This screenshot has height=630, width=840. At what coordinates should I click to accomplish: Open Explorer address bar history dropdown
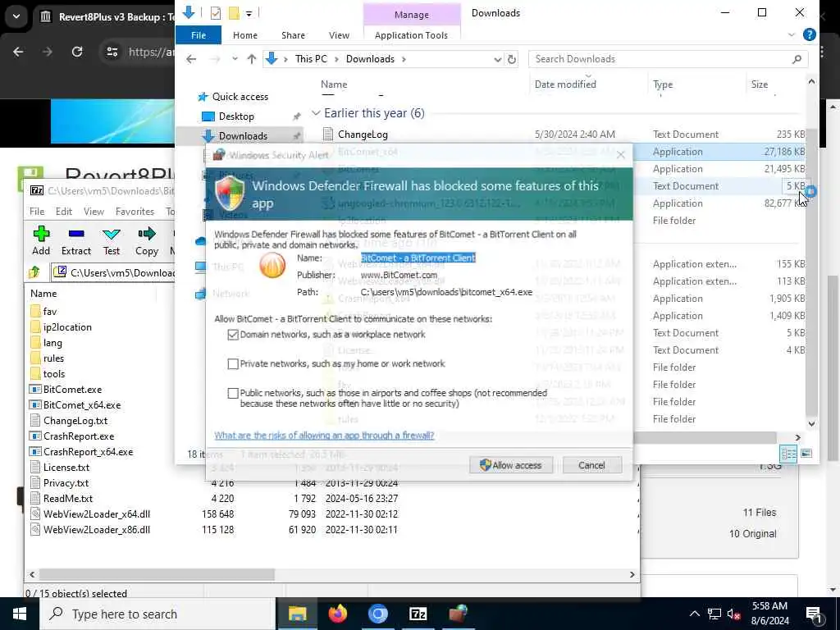(x=497, y=59)
